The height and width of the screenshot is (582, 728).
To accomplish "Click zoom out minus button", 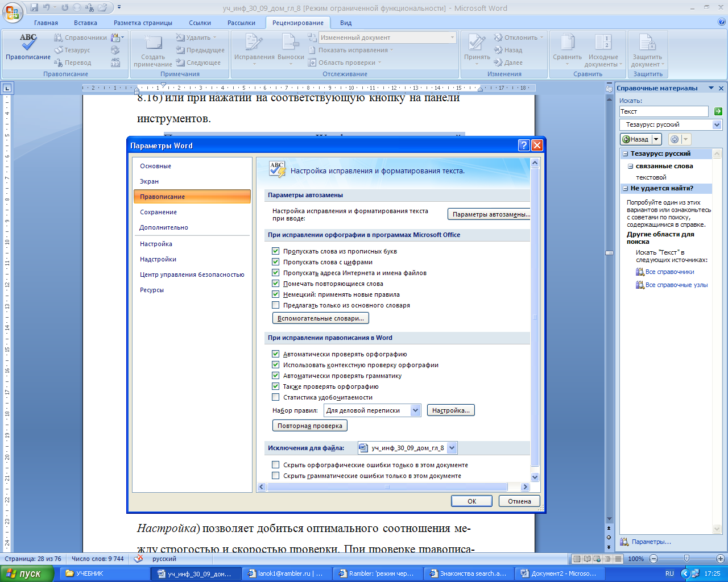I will pos(653,559).
